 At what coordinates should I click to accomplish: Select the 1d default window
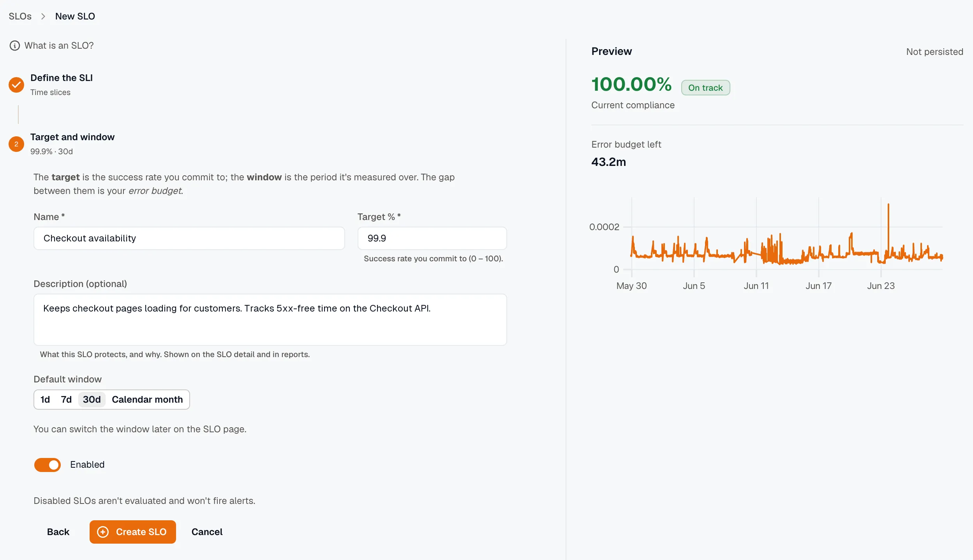[x=45, y=400]
